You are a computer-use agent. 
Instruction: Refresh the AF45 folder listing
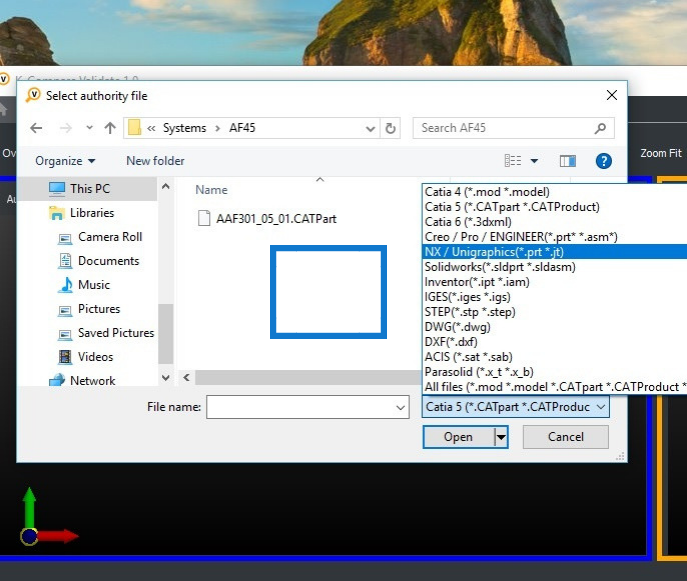(390, 128)
